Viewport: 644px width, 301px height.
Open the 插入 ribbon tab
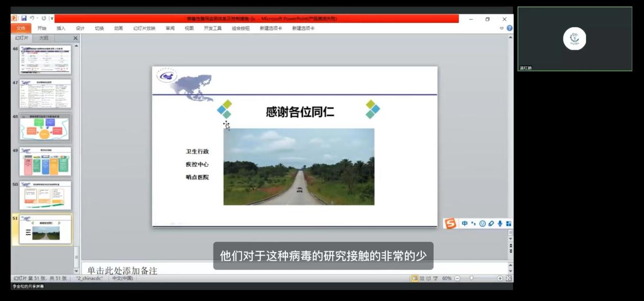click(x=61, y=28)
